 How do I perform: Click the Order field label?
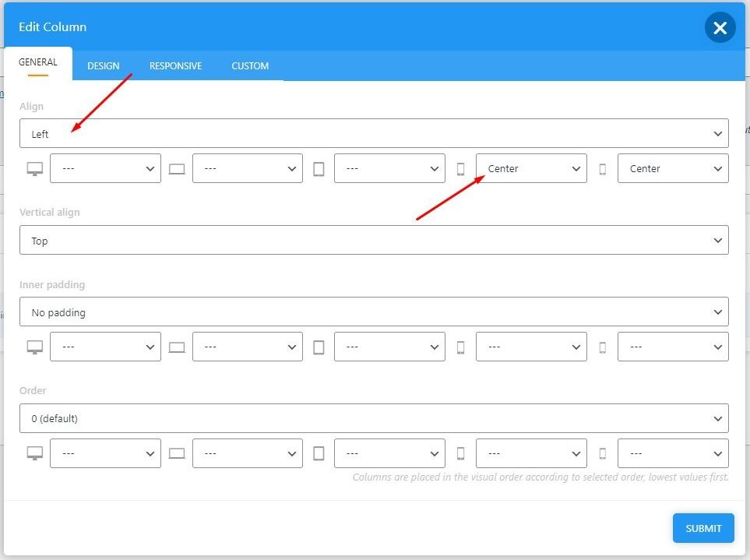tap(33, 391)
